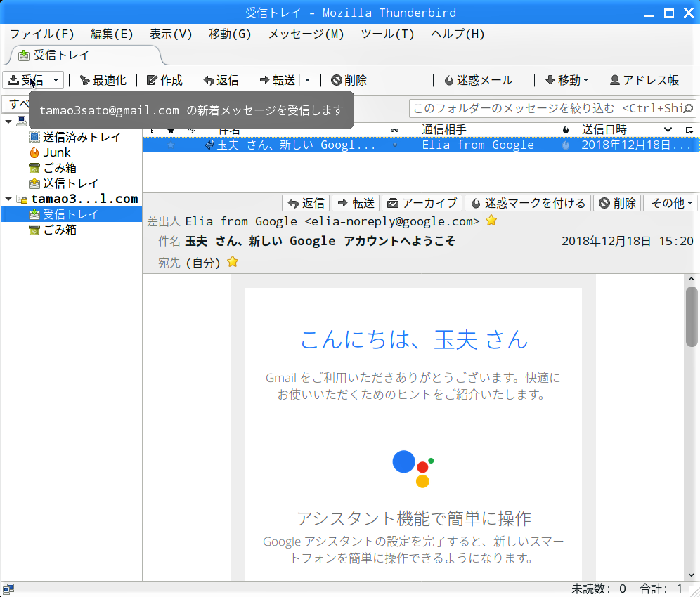Screen dimensions: 700x597
Task: Open ごみ箱 under the tamao3 account
Action: (x=53, y=230)
